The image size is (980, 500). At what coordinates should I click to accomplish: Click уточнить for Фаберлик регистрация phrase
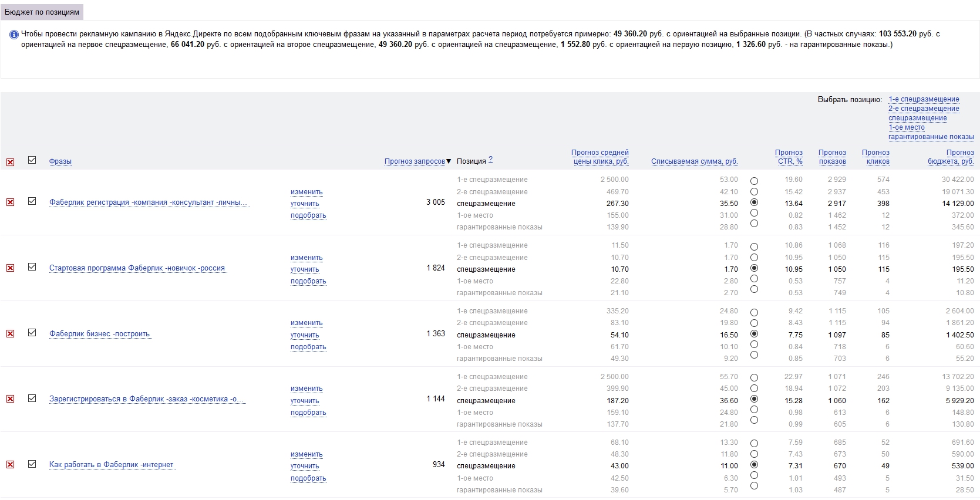(x=305, y=204)
